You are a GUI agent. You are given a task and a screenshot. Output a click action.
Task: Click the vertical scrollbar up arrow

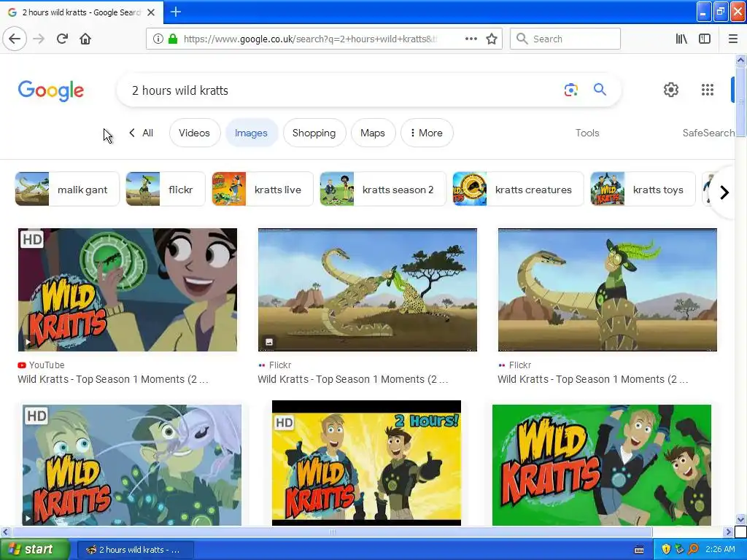(740, 60)
